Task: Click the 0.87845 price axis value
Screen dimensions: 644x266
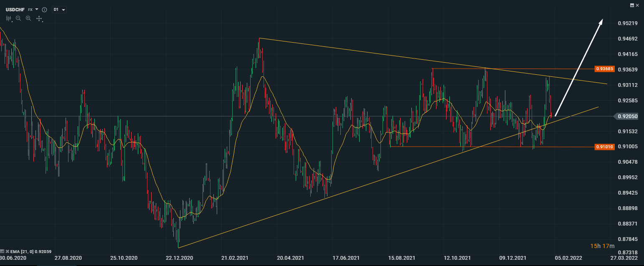Action: tap(627, 239)
